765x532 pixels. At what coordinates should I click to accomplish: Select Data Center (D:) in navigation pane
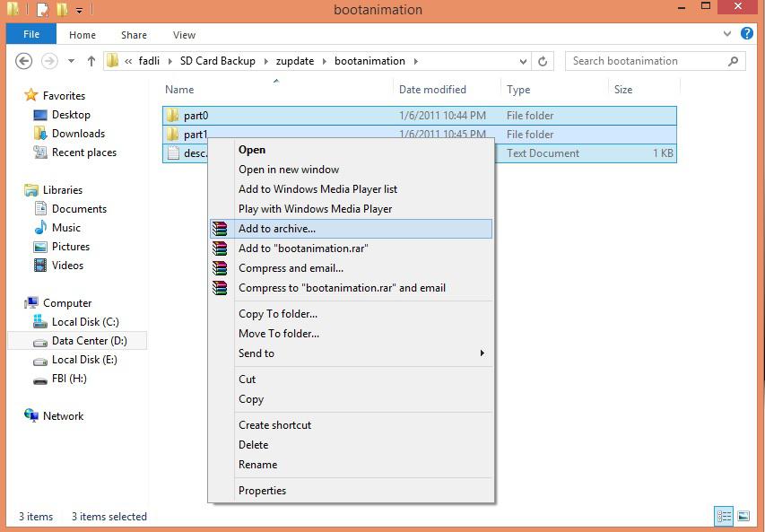tap(90, 341)
